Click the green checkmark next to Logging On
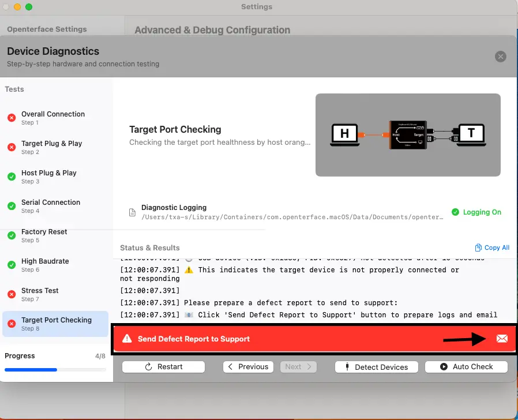518x420 pixels. pyautogui.click(x=455, y=212)
